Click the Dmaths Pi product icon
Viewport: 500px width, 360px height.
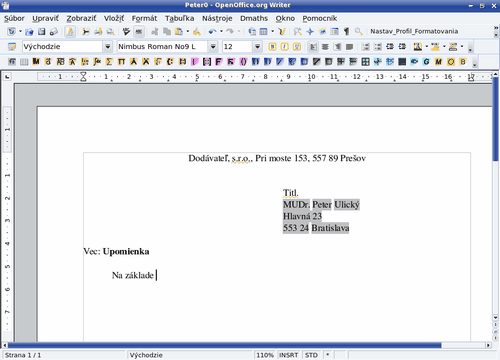(121, 62)
